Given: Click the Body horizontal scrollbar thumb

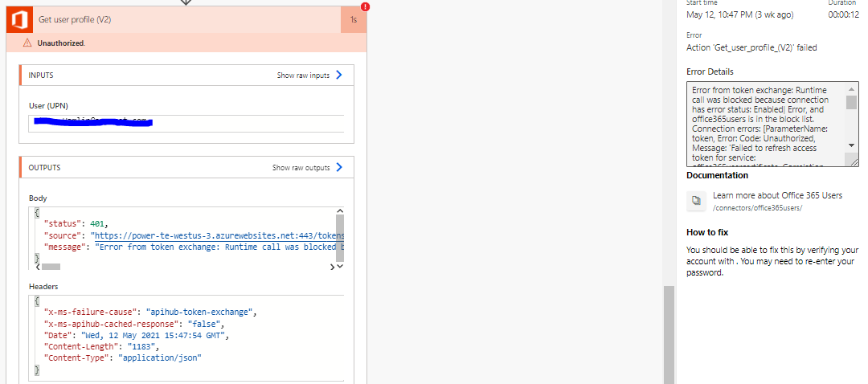Looking at the screenshot, I should (51, 267).
